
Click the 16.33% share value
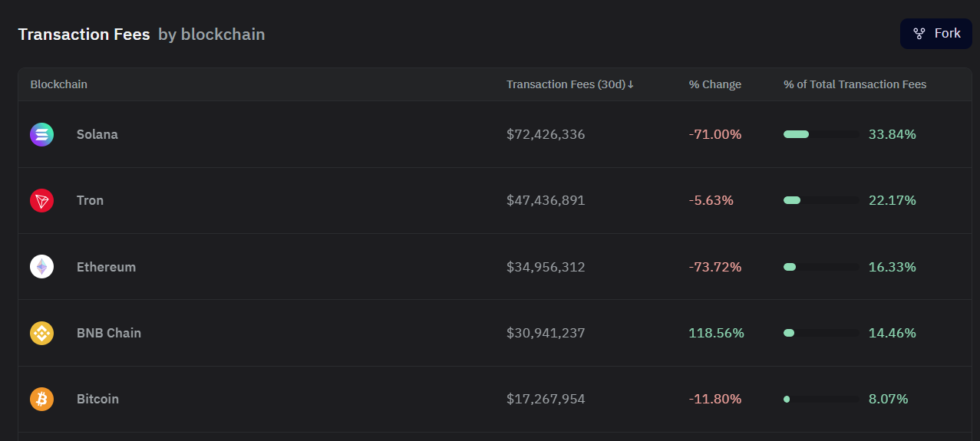(x=893, y=267)
